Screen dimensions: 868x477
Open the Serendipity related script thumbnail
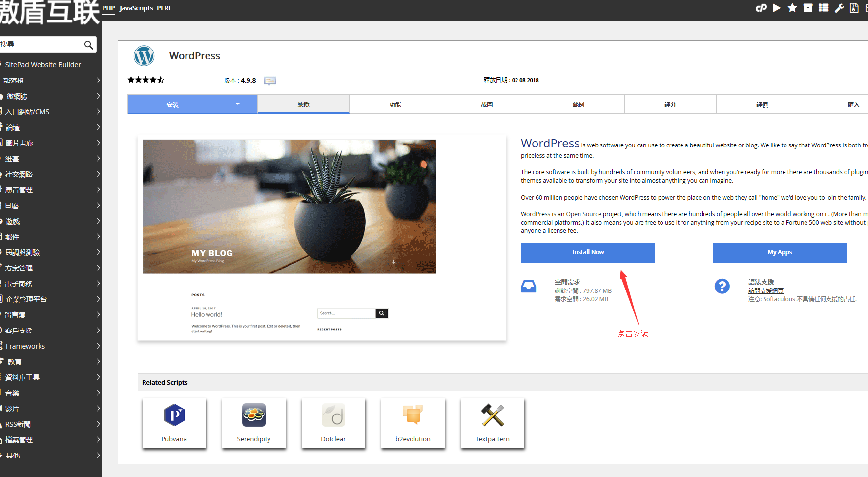(254, 423)
